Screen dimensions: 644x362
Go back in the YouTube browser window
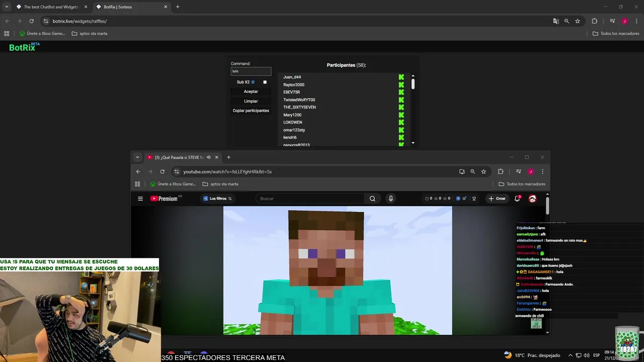pyautogui.click(x=138, y=171)
